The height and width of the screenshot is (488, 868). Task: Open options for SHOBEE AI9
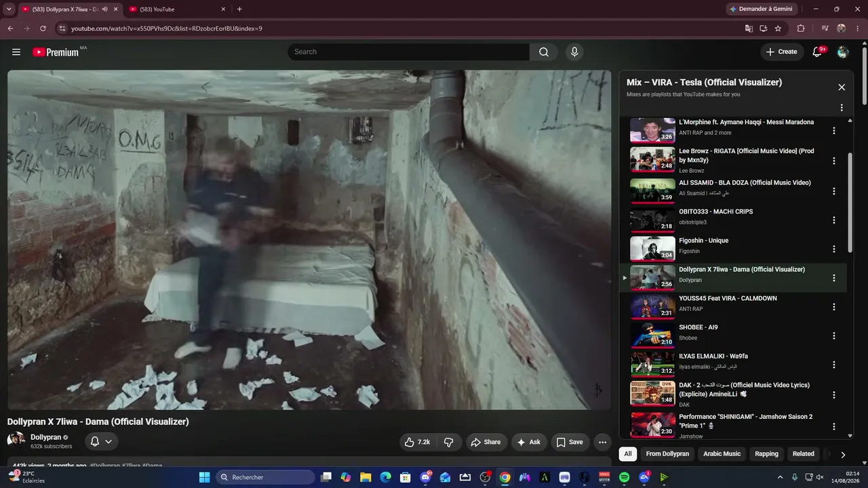coord(834,335)
